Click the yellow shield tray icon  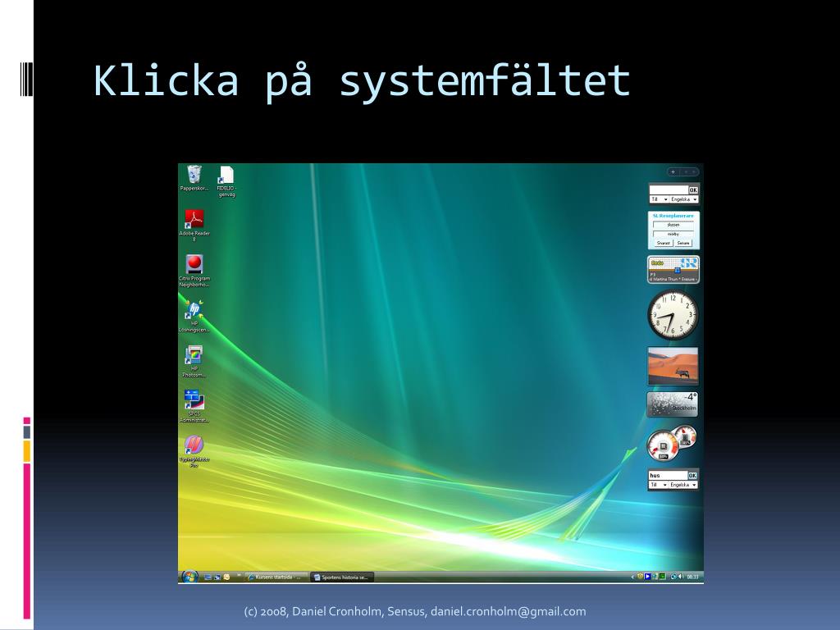click(x=640, y=577)
